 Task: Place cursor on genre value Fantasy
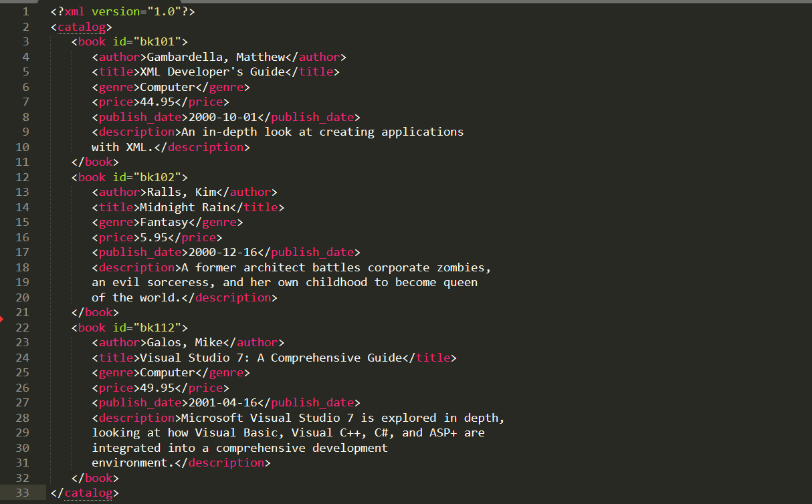(164, 222)
